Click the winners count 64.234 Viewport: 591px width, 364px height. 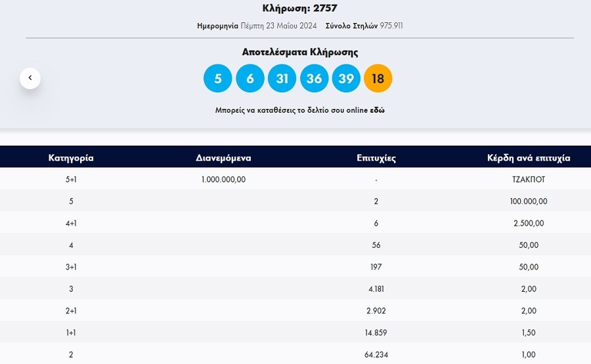pos(376,355)
